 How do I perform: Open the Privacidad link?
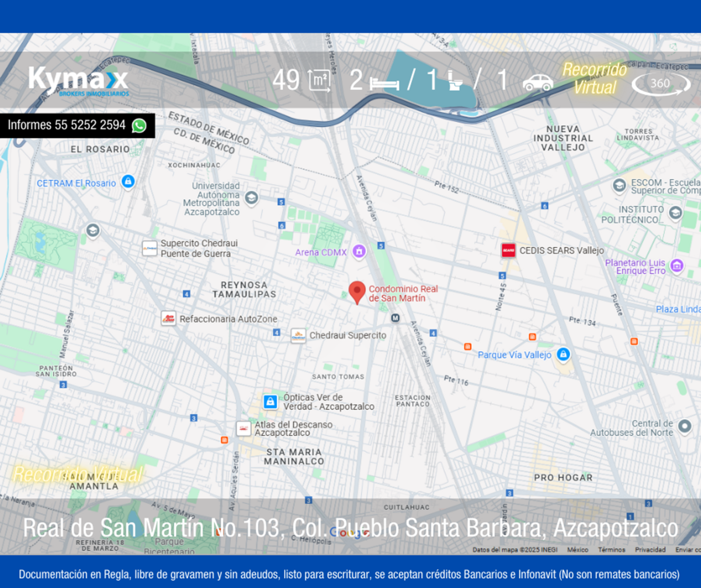(650, 550)
